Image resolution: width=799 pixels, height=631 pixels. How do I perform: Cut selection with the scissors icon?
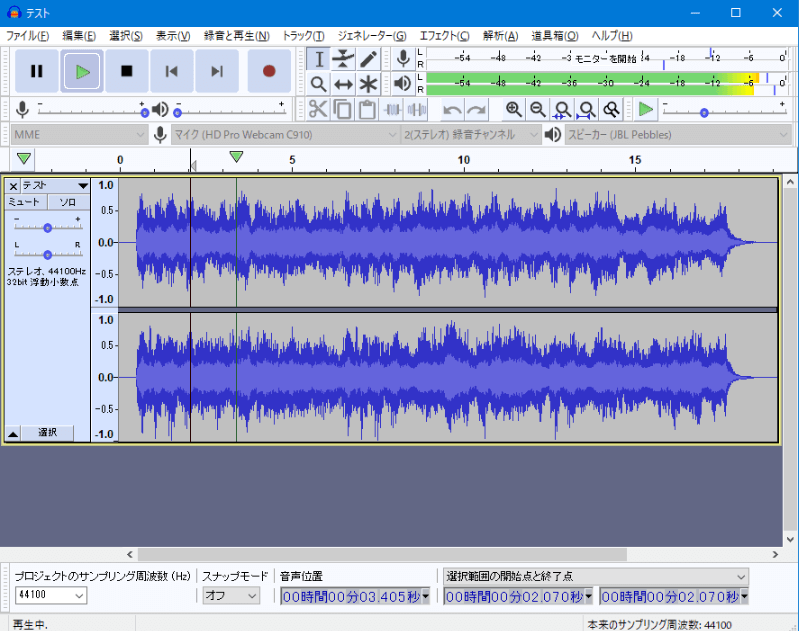[318, 110]
